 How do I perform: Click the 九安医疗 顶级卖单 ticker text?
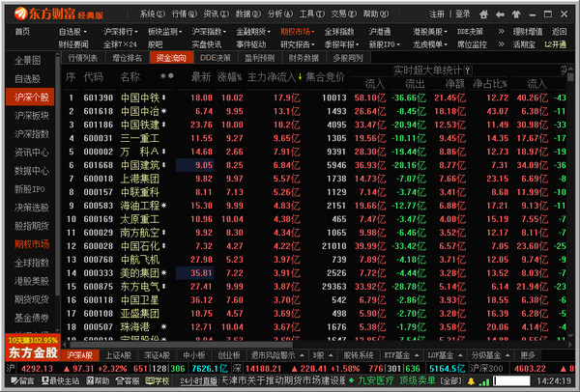pyautogui.click(x=396, y=380)
